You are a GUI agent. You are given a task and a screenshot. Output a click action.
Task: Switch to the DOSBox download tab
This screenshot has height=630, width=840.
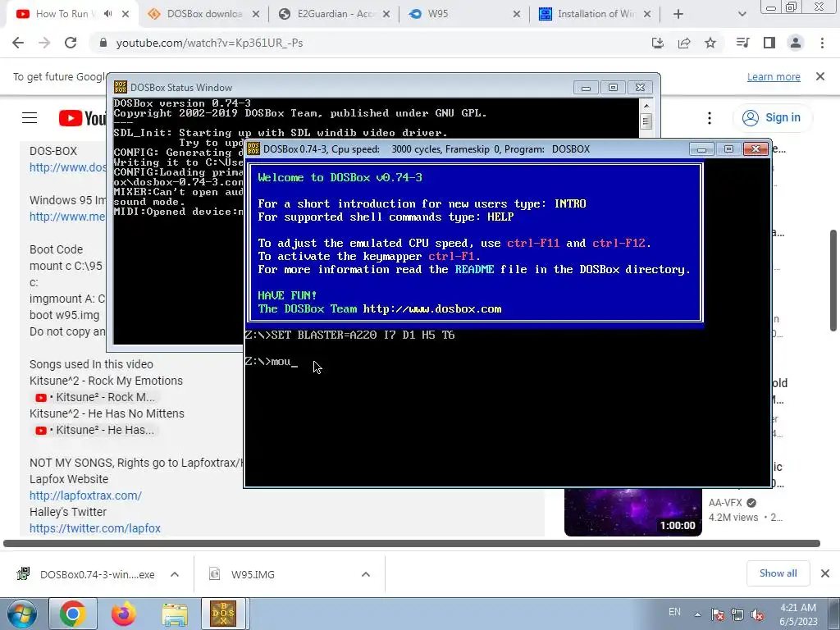click(203, 14)
